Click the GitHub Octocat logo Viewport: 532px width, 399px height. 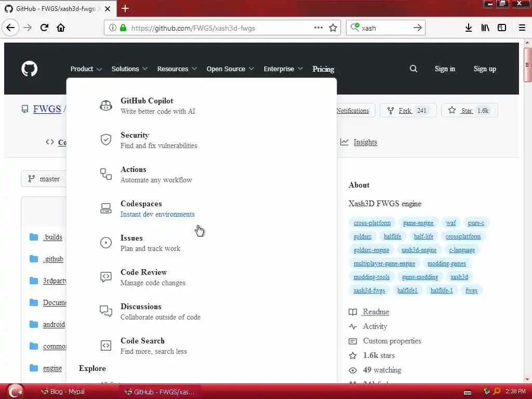pos(30,69)
